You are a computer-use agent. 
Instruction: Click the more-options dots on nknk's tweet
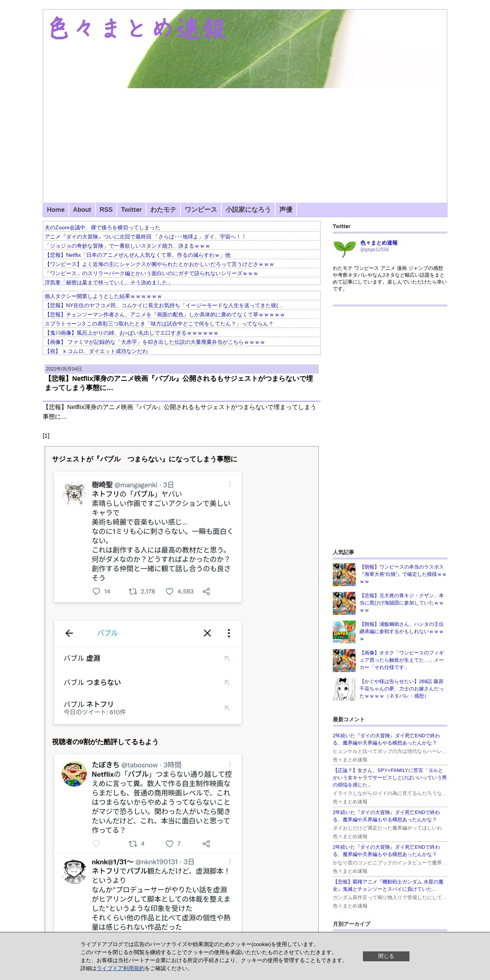pyautogui.click(x=230, y=862)
